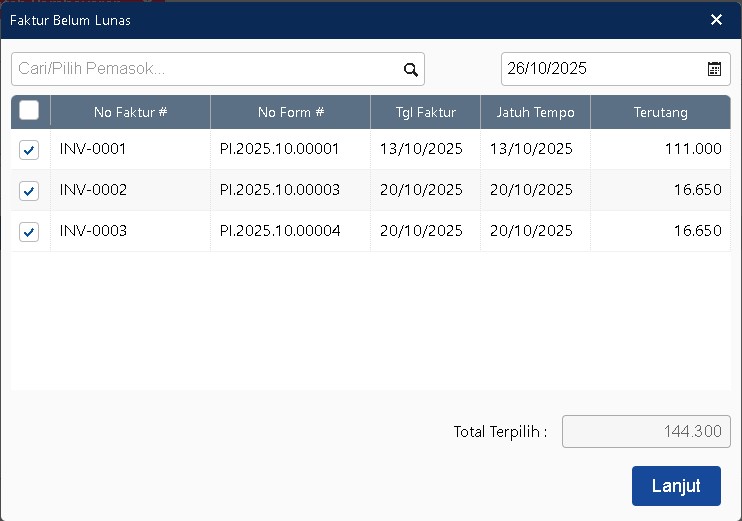Open the calendar date picker icon
Image resolution: width=742 pixels, height=521 pixels.
point(714,69)
